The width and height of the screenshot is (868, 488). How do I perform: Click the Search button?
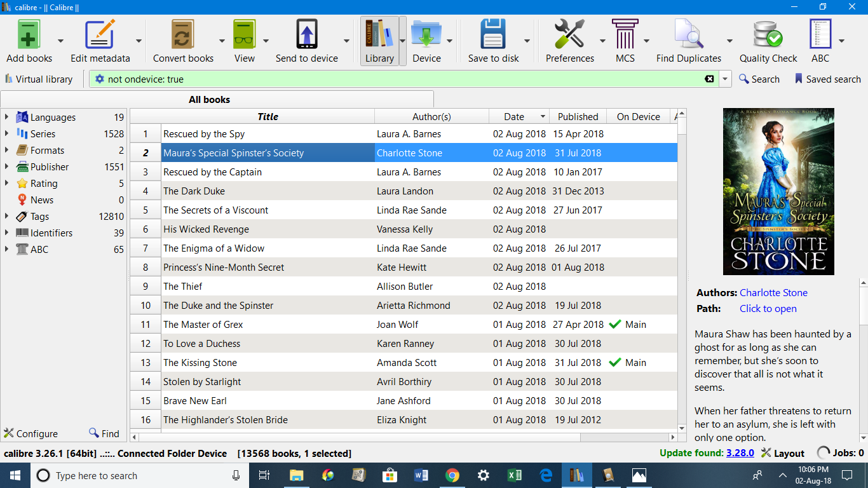pos(759,79)
